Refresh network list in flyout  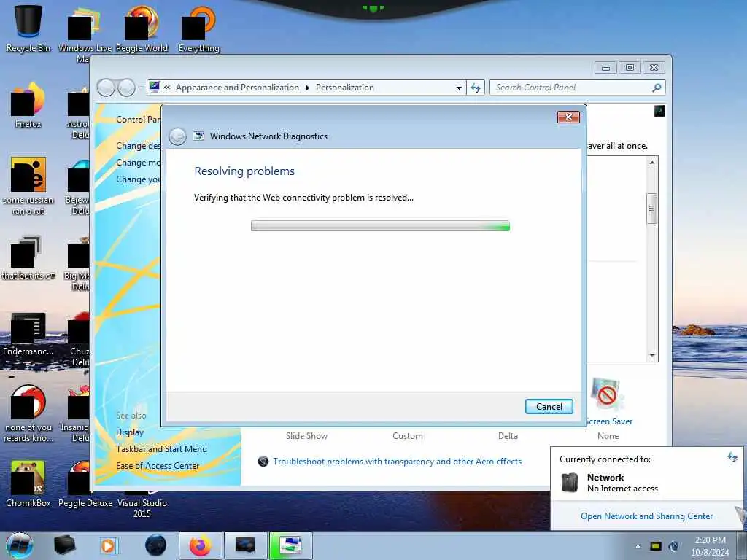pyautogui.click(x=732, y=458)
